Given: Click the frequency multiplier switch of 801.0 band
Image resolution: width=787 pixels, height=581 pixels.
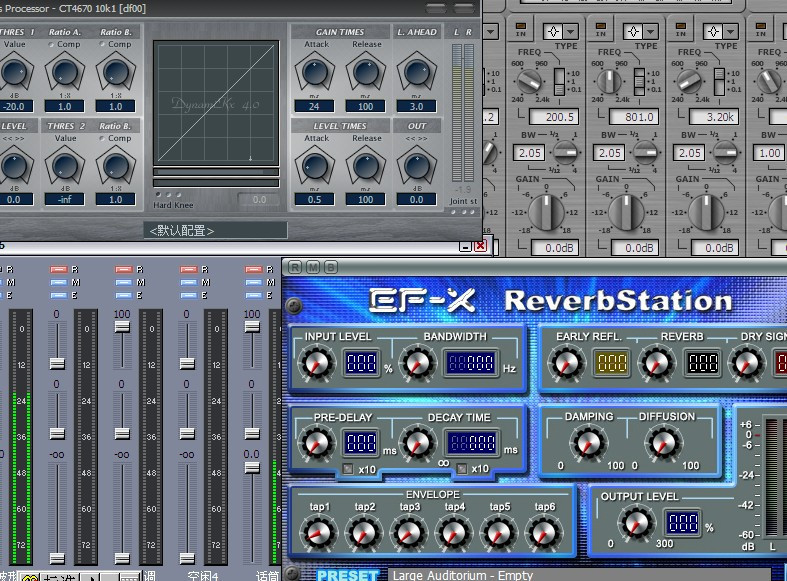Looking at the screenshot, I should [639, 81].
